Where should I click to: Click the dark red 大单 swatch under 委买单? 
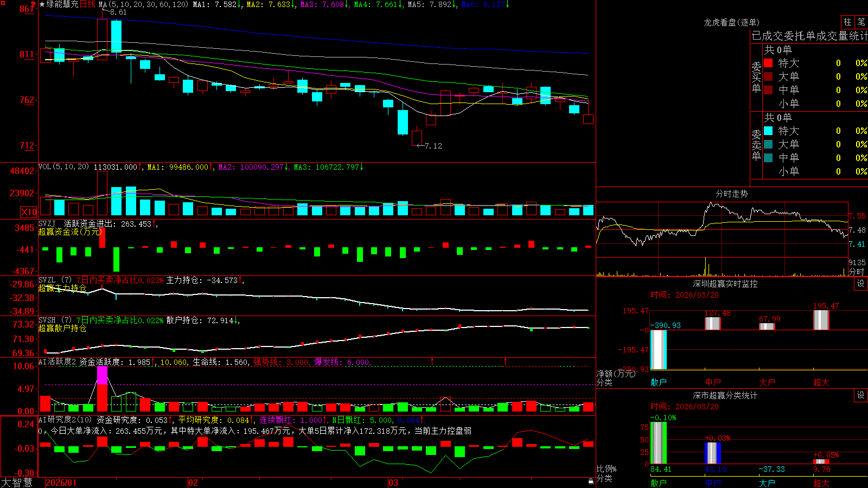(x=768, y=76)
